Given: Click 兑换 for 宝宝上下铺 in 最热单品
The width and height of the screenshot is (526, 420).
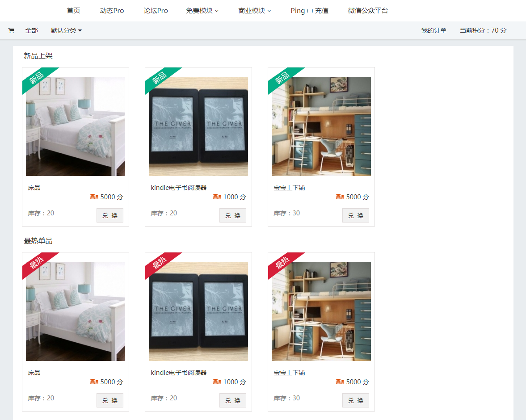Looking at the screenshot, I should pos(356,400).
